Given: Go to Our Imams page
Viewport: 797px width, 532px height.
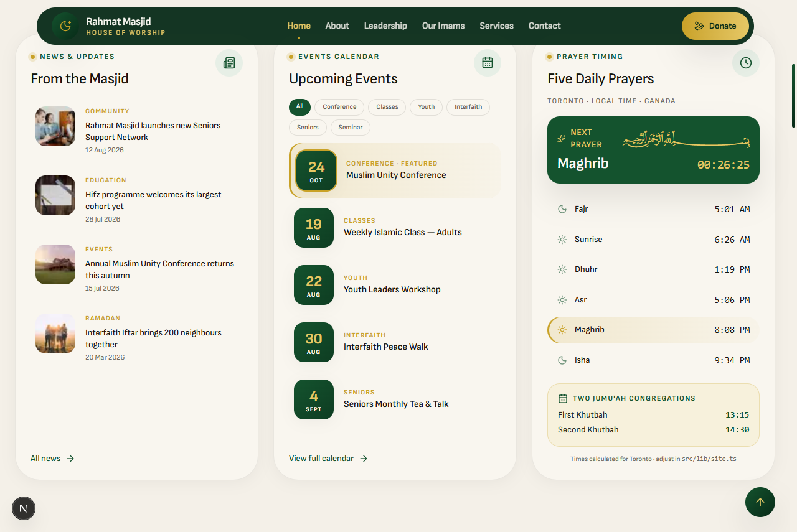Looking at the screenshot, I should pyautogui.click(x=443, y=26).
